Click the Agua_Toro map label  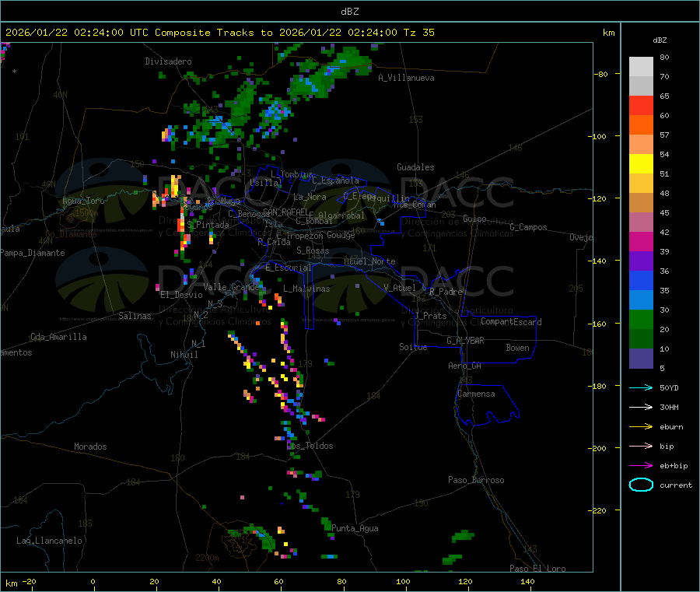pos(83,201)
